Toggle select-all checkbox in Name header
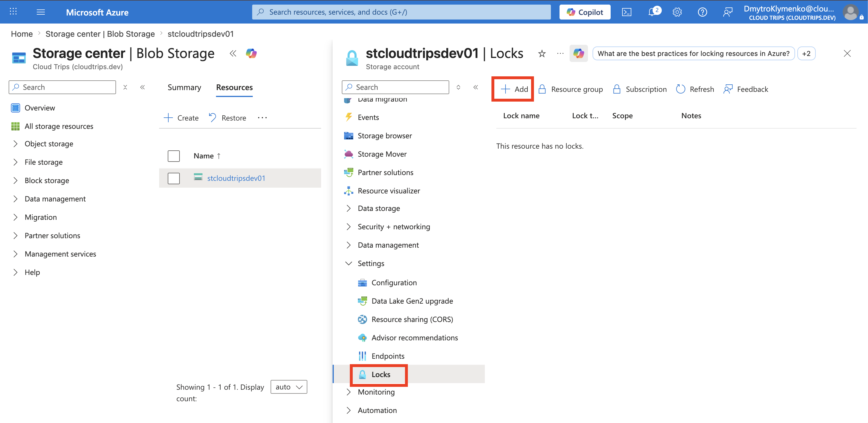868x423 pixels. point(174,156)
